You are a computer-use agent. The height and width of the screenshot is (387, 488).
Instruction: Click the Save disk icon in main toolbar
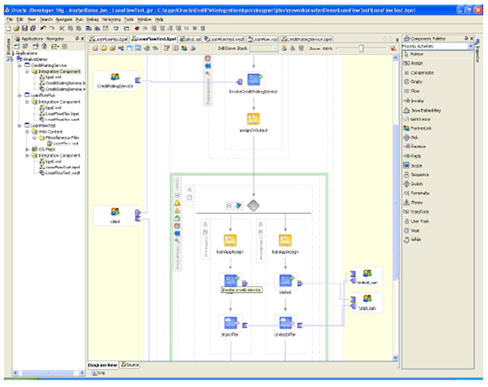(x=24, y=29)
